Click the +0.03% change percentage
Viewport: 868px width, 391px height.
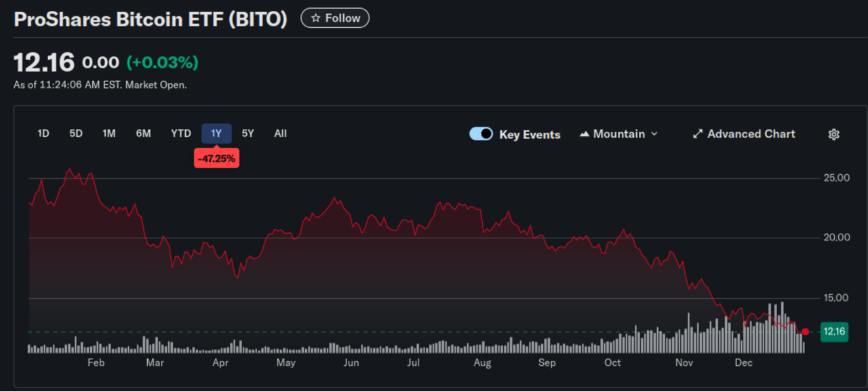[x=162, y=63]
